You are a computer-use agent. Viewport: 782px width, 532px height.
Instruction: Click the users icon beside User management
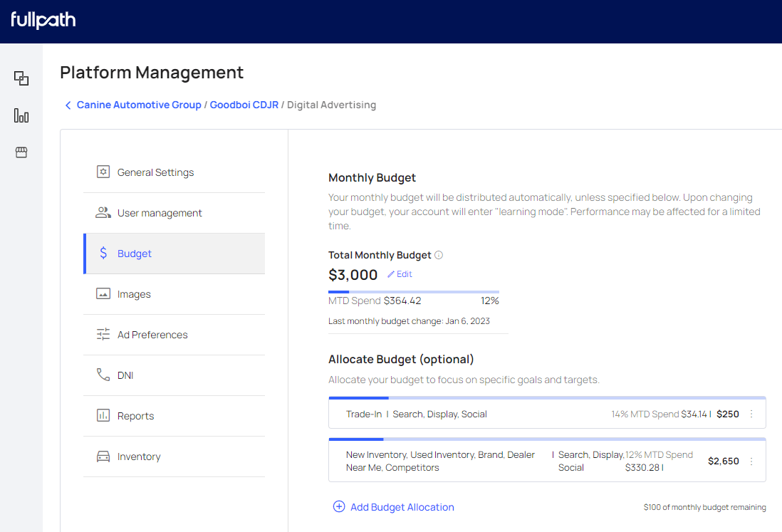[104, 212]
